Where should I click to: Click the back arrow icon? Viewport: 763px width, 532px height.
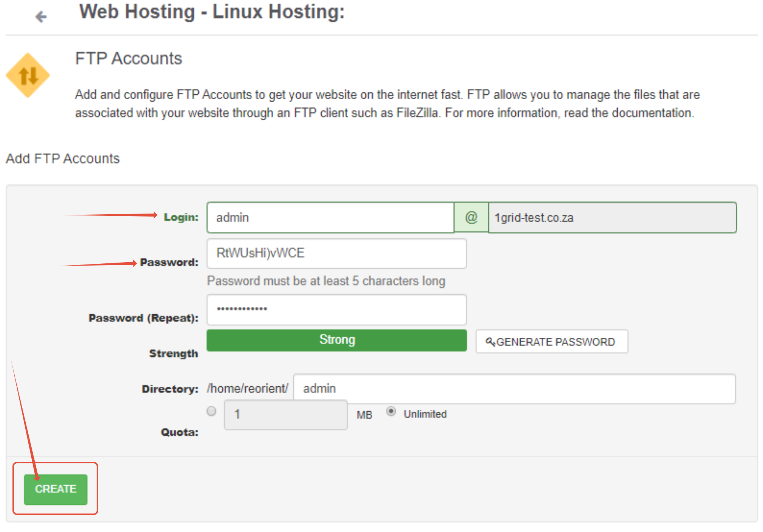[41, 17]
